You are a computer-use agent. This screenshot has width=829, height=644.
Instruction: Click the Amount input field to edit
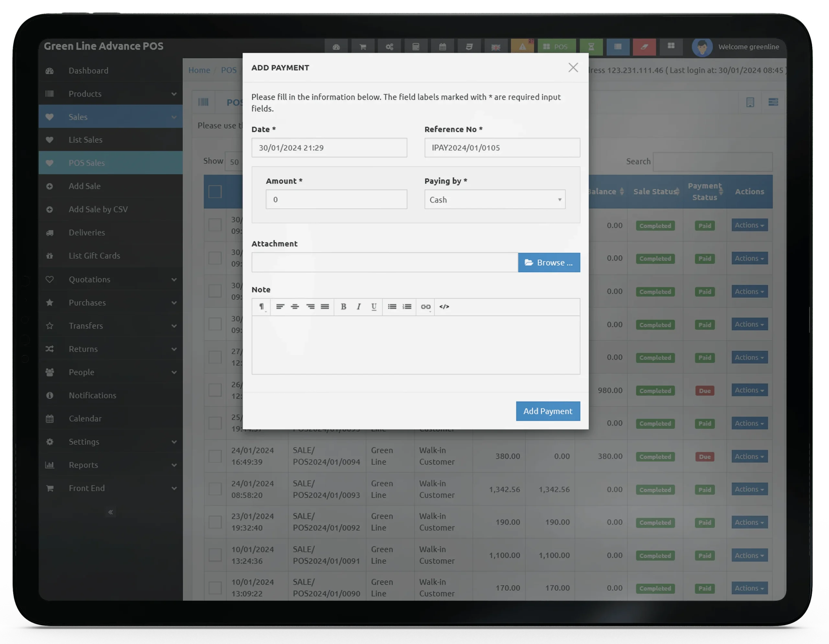click(x=336, y=199)
